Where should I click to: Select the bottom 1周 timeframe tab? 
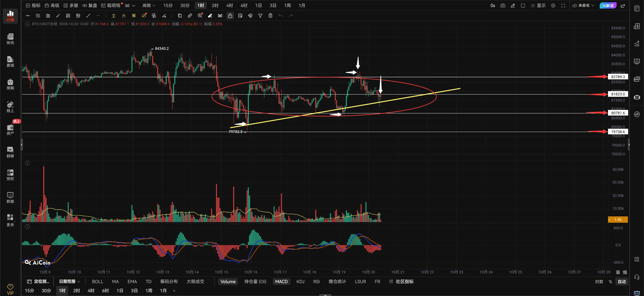pyautogui.click(x=149, y=290)
